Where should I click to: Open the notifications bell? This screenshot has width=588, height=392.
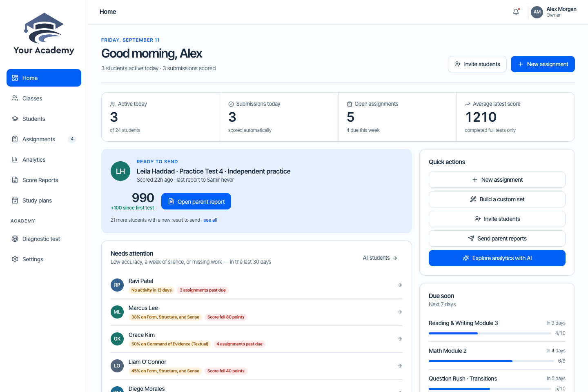pyautogui.click(x=516, y=12)
